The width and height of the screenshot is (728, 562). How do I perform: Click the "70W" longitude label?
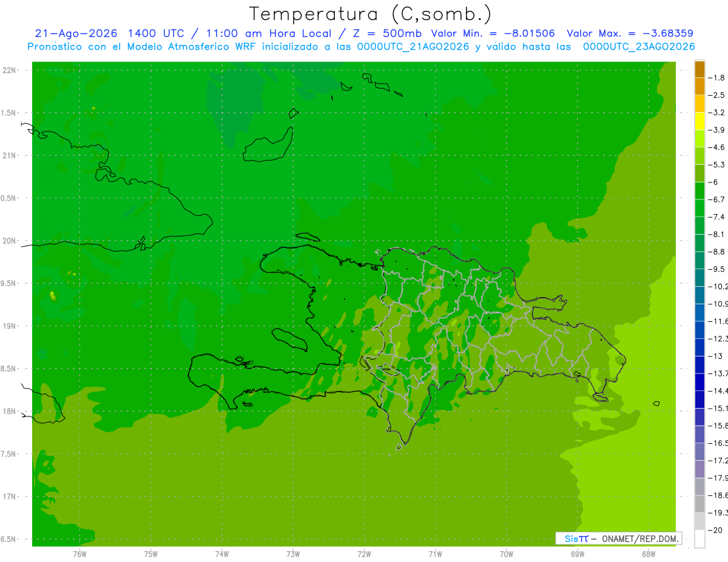point(507,554)
